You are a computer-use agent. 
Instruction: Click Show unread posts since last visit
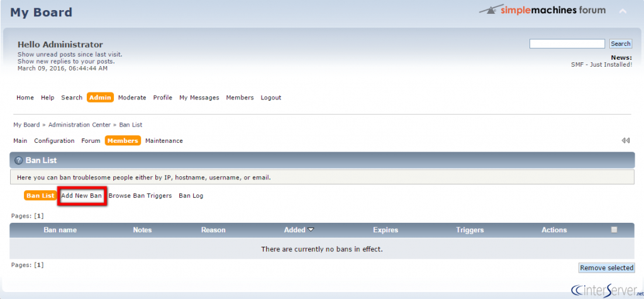tap(70, 54)
